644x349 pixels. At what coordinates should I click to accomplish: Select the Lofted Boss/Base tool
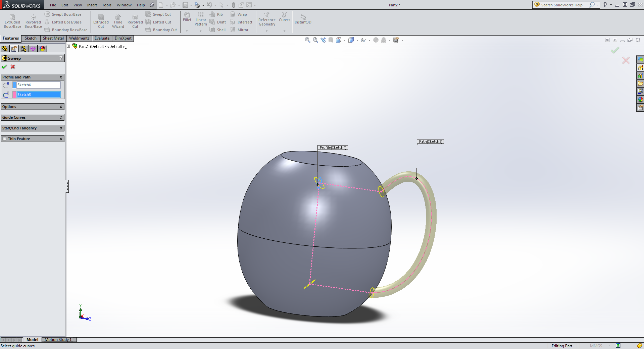click(x=63, y=22)
